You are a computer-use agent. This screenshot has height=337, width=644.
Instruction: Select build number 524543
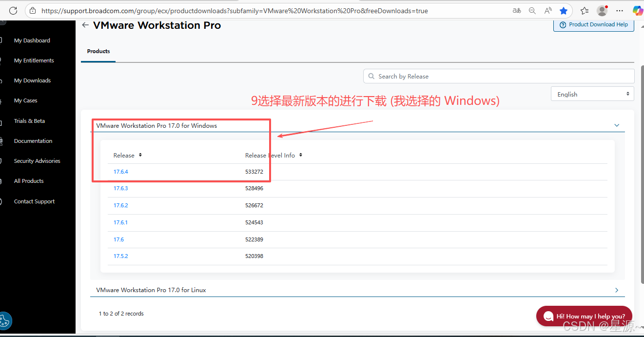click(254, 222)
